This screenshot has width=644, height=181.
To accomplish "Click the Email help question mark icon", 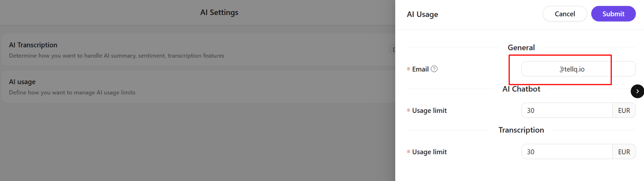I will (x=434, y=69).
